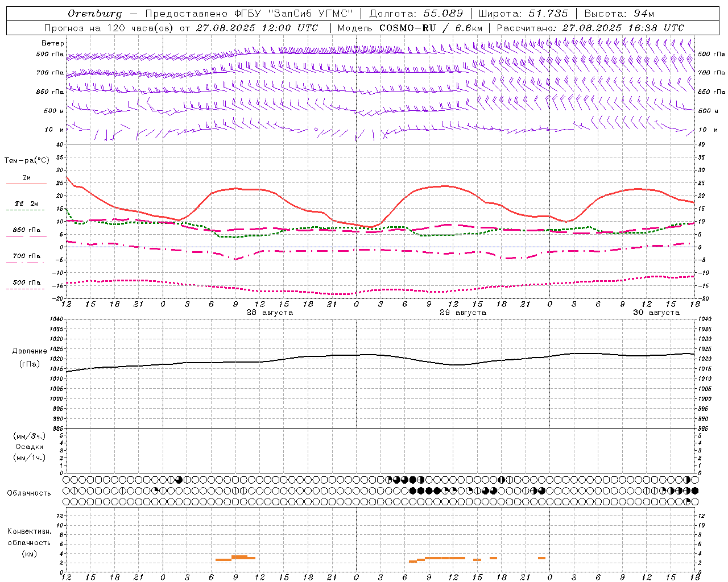Click the 30 августа date label

click(656, 313)
